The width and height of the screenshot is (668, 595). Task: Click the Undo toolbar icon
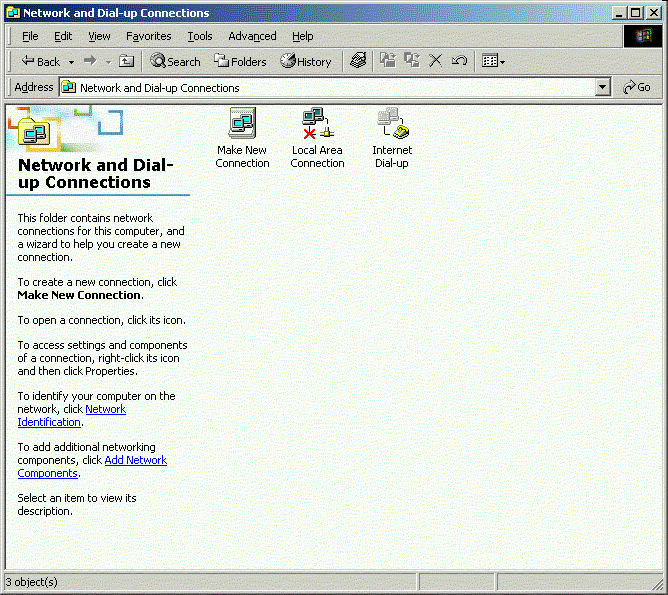tap(459, 61)
